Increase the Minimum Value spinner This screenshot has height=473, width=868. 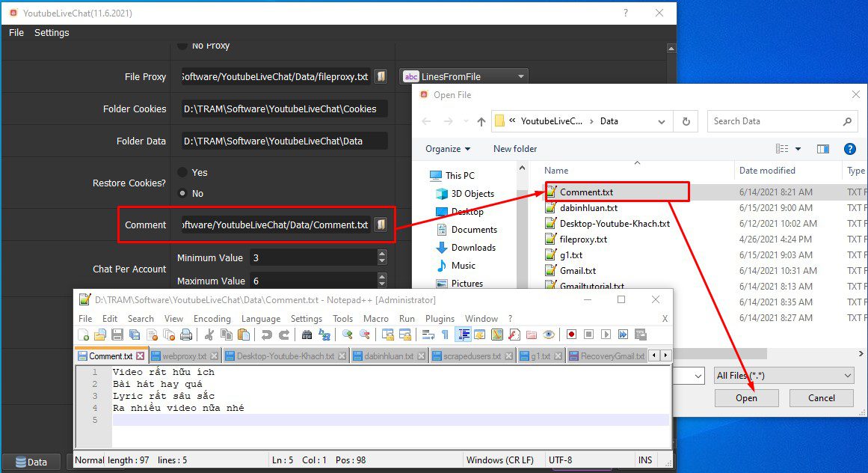[382, 254]
